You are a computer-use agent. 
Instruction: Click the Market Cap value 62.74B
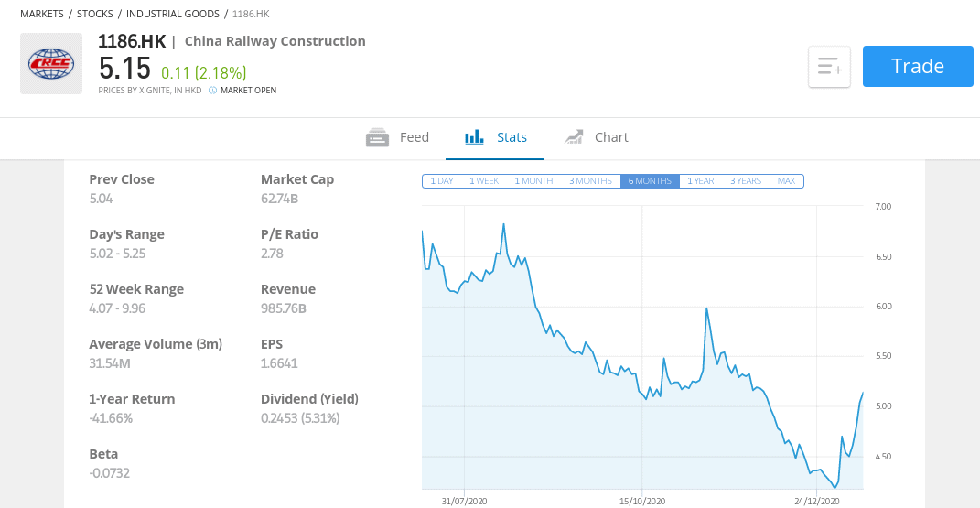point(279,199)
